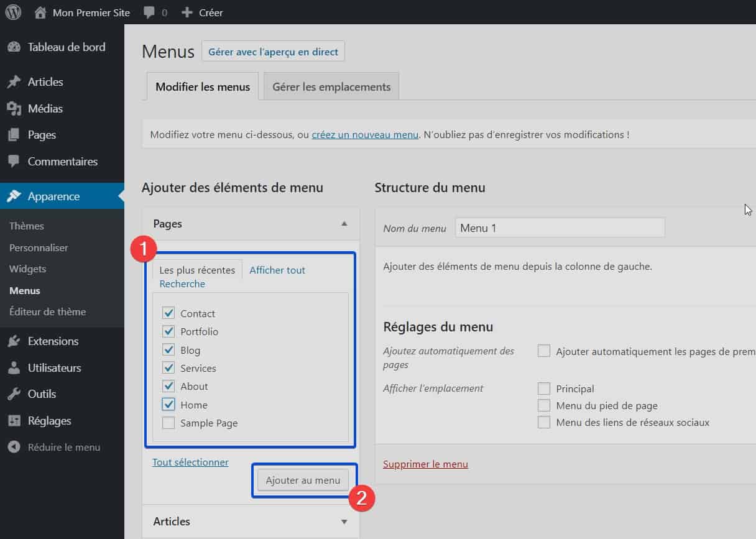756x539 pixels.
Task: Click the plus icon next to Créer
Action: coord(187,12)
